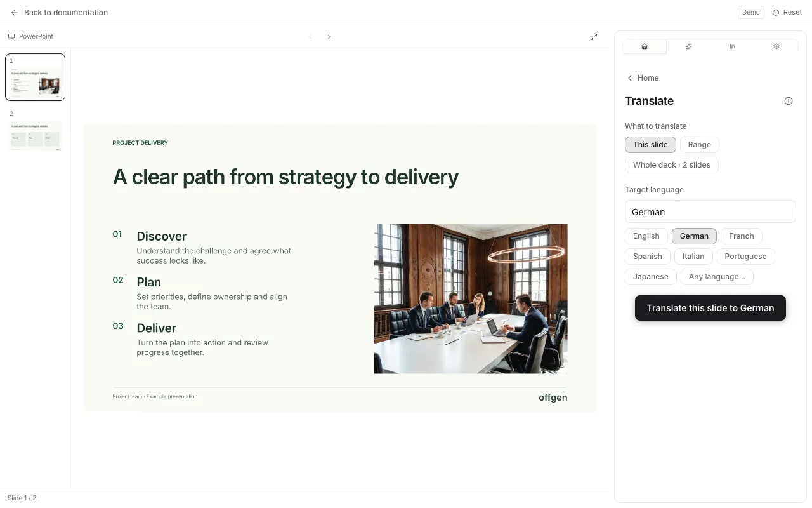Click the "Set priorities, define ownership" description text
The width and height of the screenshot is (812, 508).
(212, 302)
